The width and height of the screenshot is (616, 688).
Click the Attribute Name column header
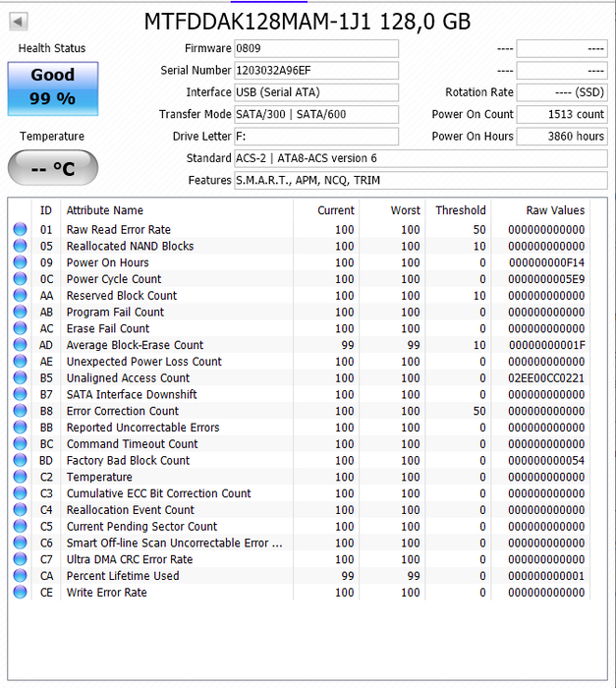pyautogui.click(x=105, y=210)
